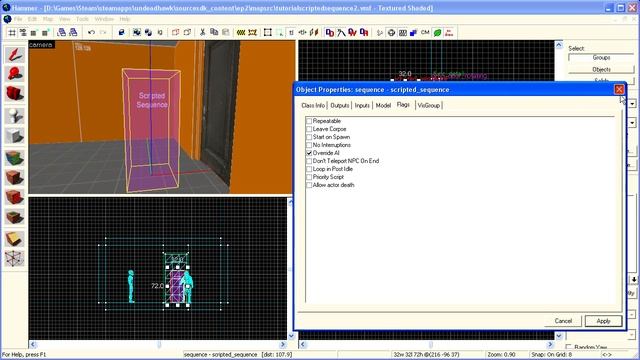Click the green leaf toolbar icon
This screenshot has width=640, height=360.
point(437,32)
